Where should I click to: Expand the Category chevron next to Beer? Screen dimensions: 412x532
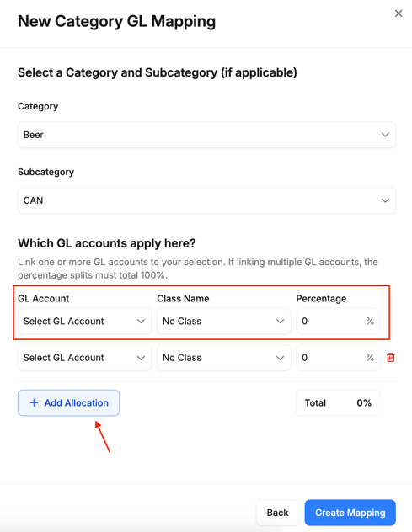pos(385,135)
